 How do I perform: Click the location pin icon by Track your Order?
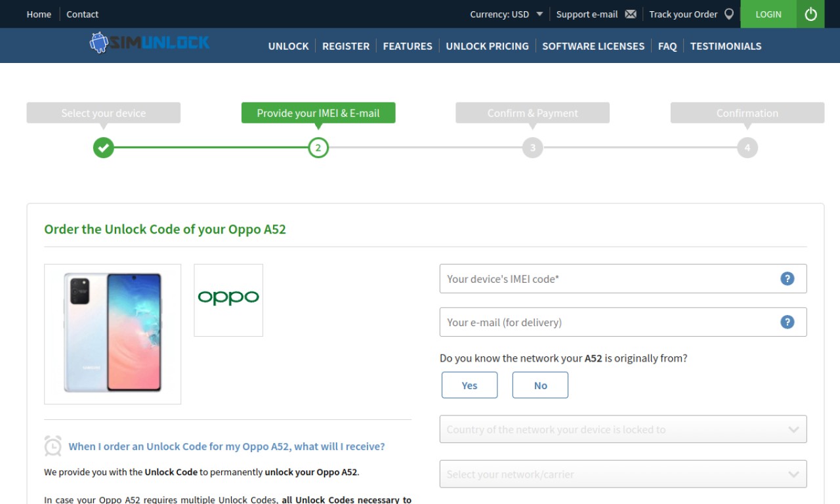728,14
